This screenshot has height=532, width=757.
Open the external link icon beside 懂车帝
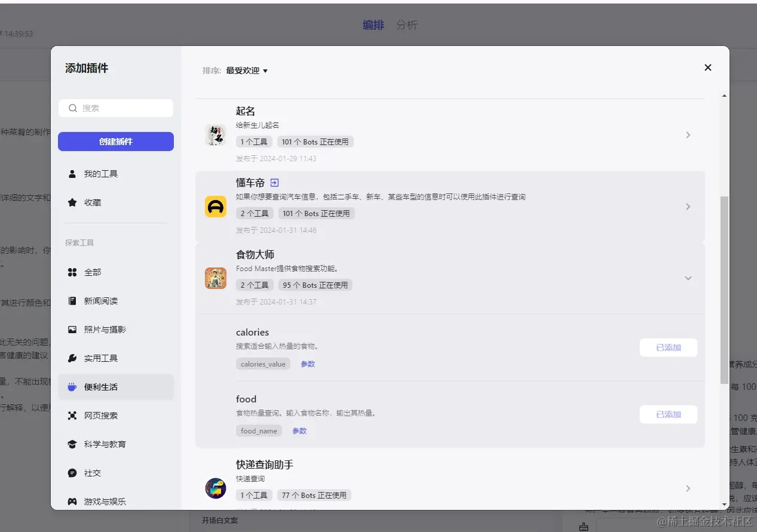(x=275, y=183)
